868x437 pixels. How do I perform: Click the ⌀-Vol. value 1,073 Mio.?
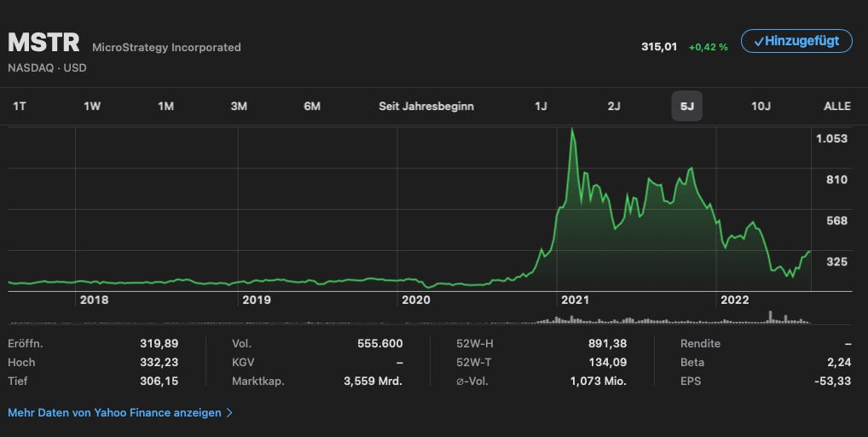598,381
